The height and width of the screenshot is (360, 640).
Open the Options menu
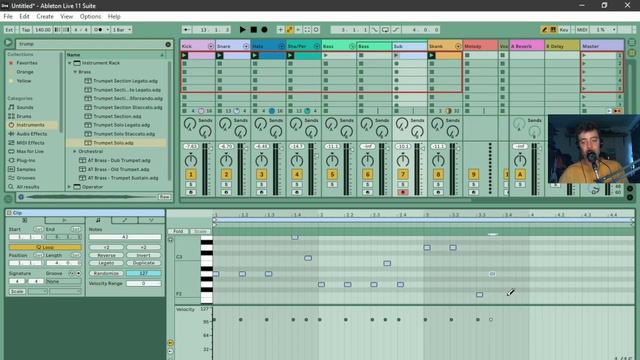click(x=90, y=16)
